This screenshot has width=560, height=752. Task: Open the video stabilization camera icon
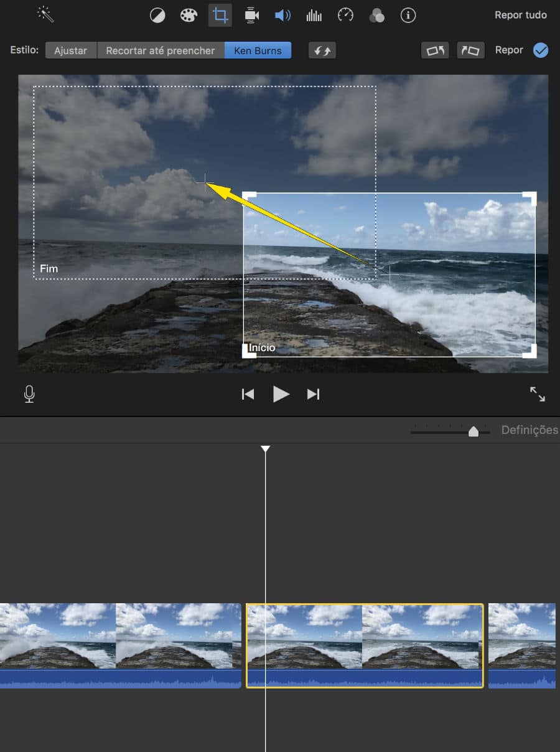tap(251, 16)
